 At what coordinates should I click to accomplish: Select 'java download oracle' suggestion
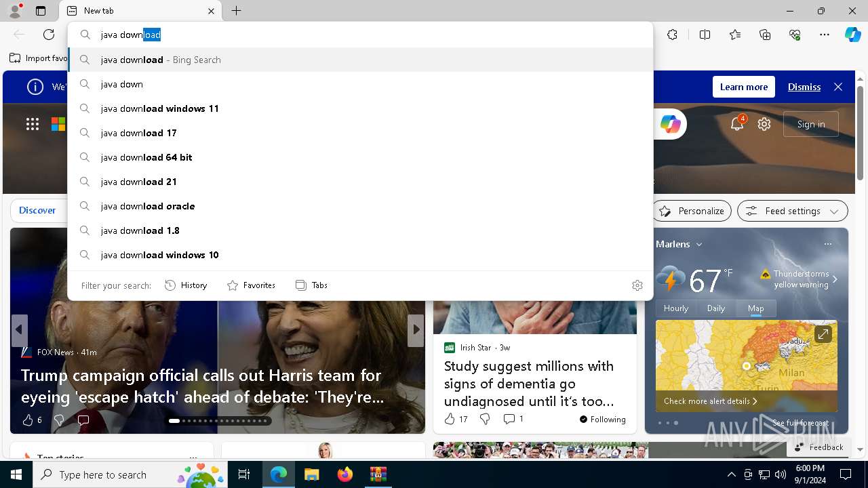361,206
